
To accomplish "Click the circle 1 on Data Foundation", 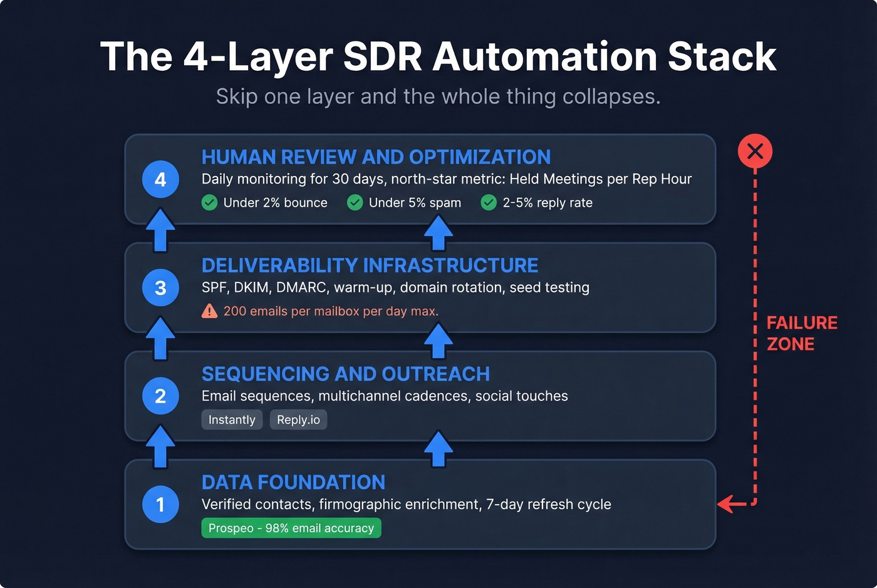I will (160, 505).
